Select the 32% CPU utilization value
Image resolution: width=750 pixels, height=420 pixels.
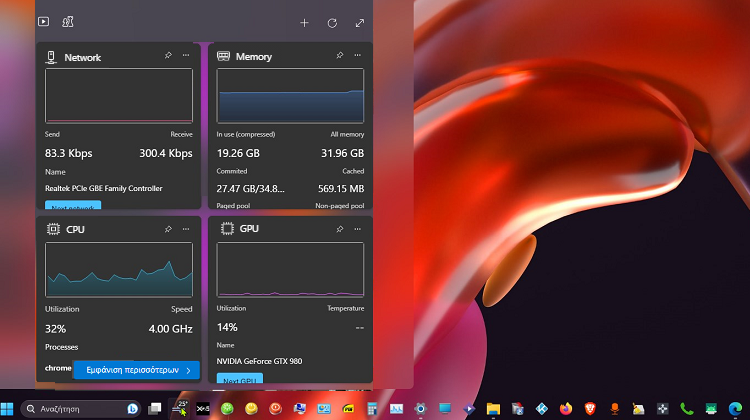pyautogui.click(x=55, y=329)
